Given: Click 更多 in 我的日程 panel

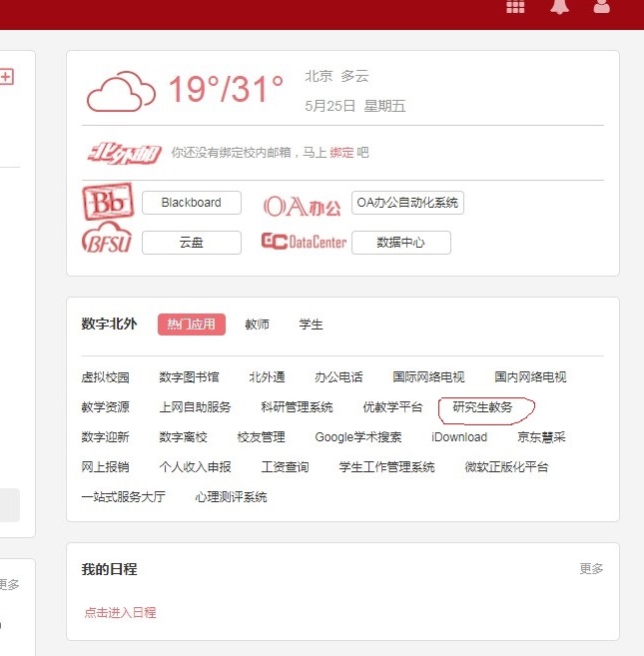Looking at the screenshot, I should coord(591,569).
